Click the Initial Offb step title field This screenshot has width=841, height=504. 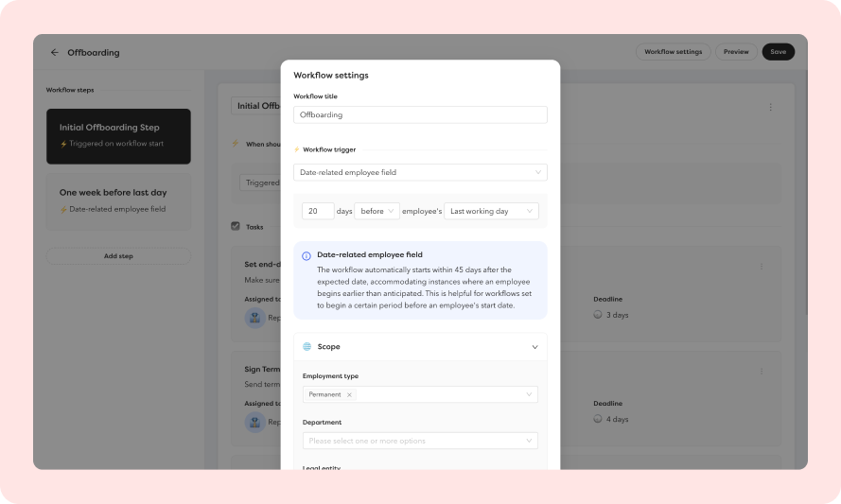click(255, 106)
